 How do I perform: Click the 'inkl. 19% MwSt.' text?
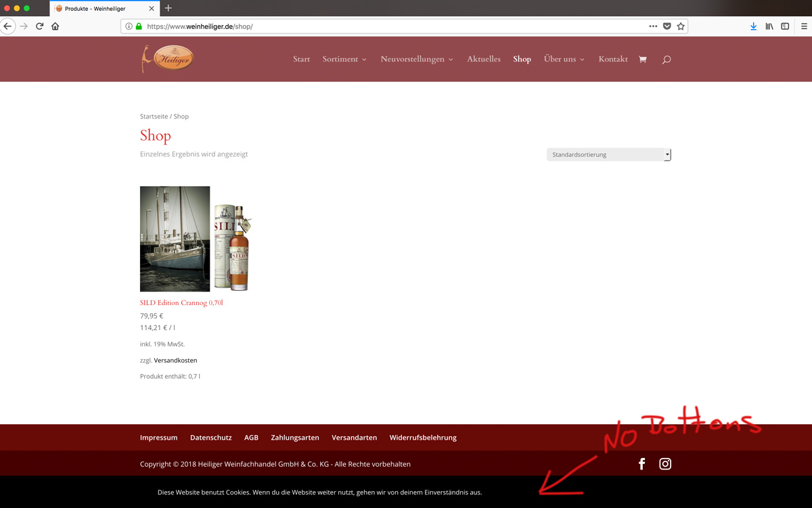[162, 344]
